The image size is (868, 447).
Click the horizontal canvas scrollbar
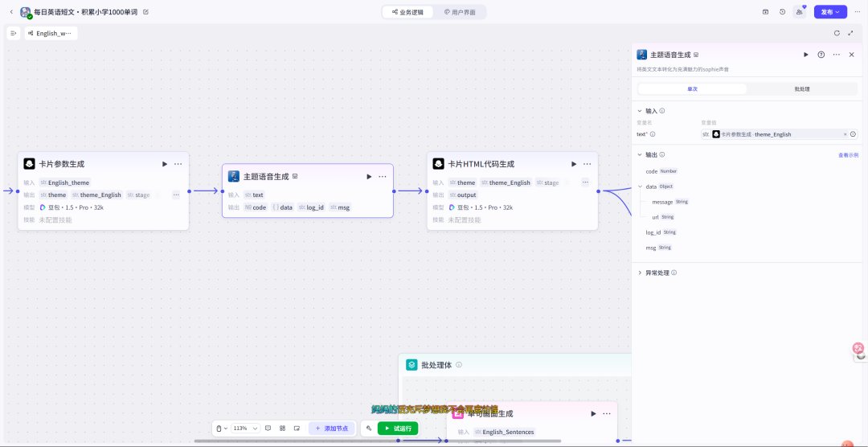[x=378, y=441]
